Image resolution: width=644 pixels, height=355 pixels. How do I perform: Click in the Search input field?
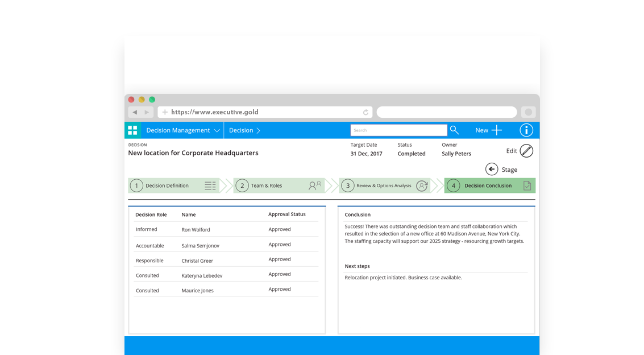(x=398, y=130)
